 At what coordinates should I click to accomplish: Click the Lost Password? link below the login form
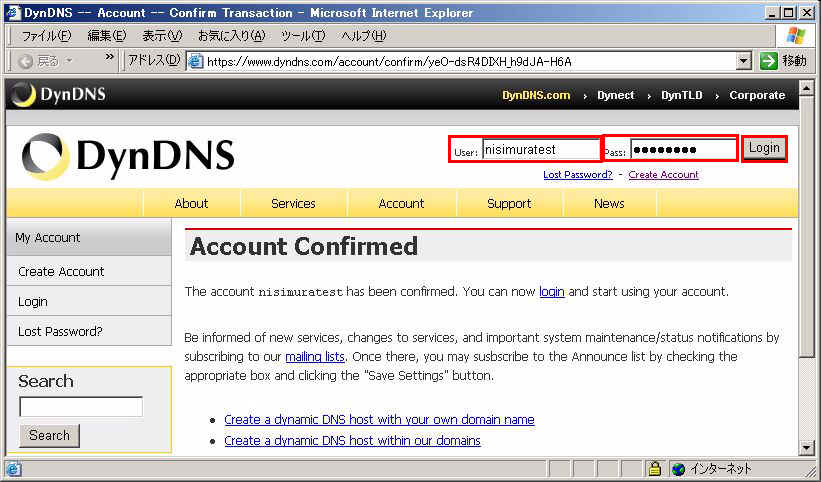(578, 175)
